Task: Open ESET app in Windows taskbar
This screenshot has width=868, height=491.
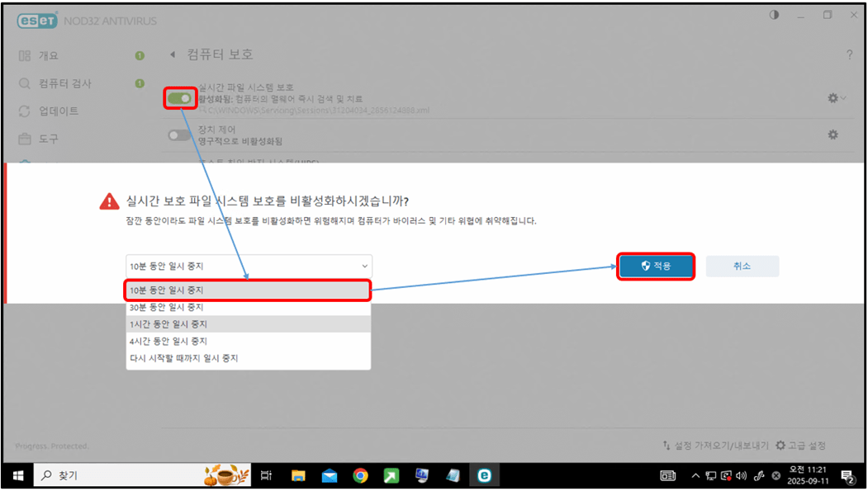Action: click(483, 475)
